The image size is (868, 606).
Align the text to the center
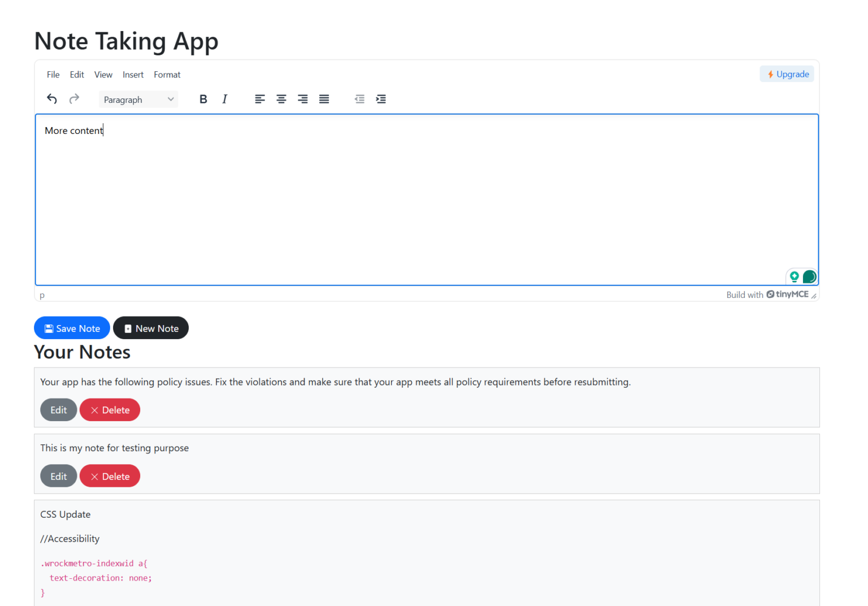click(281, 98)
